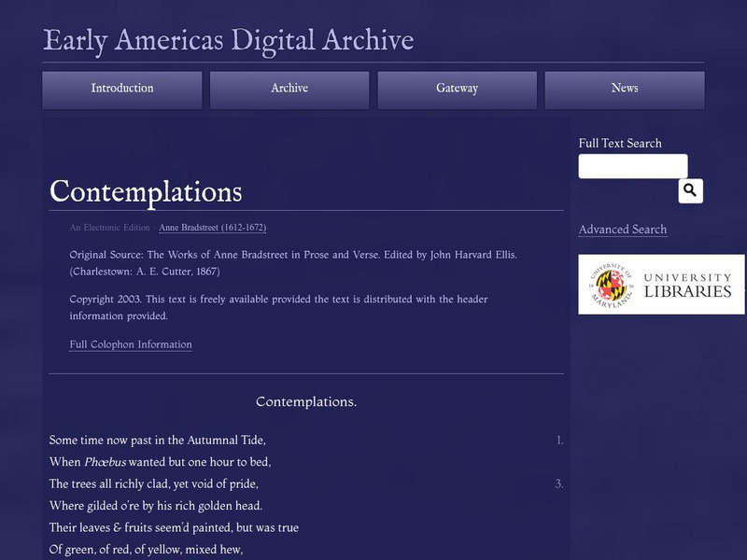Click the An Electronic Edition label
This screenshot has height=560, width=747.
[x=106, y=227]
